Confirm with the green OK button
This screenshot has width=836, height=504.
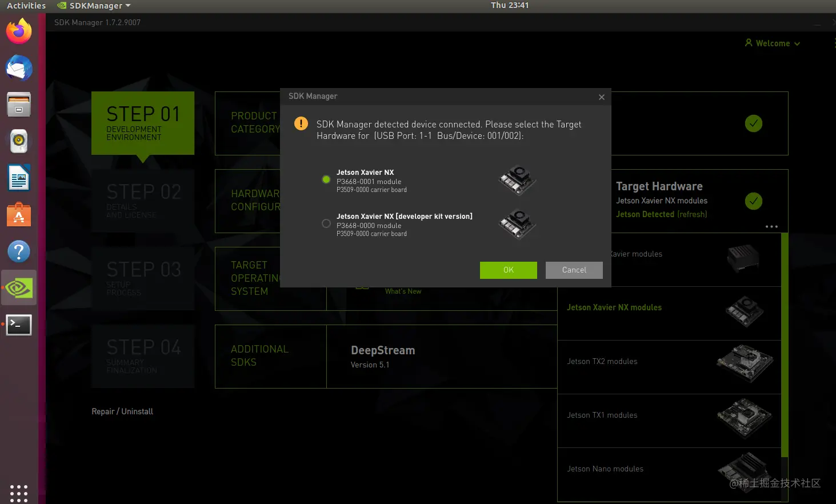509,270
